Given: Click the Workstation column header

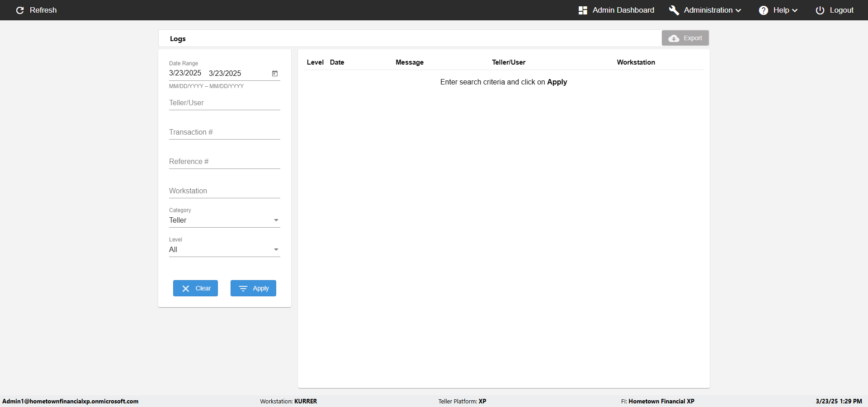Looking at the screenshot, I should (x=636, y=62).
